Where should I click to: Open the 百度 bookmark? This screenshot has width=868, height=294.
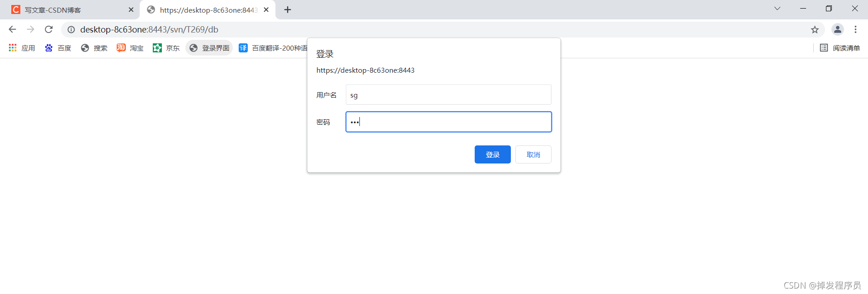pos(58,48)
